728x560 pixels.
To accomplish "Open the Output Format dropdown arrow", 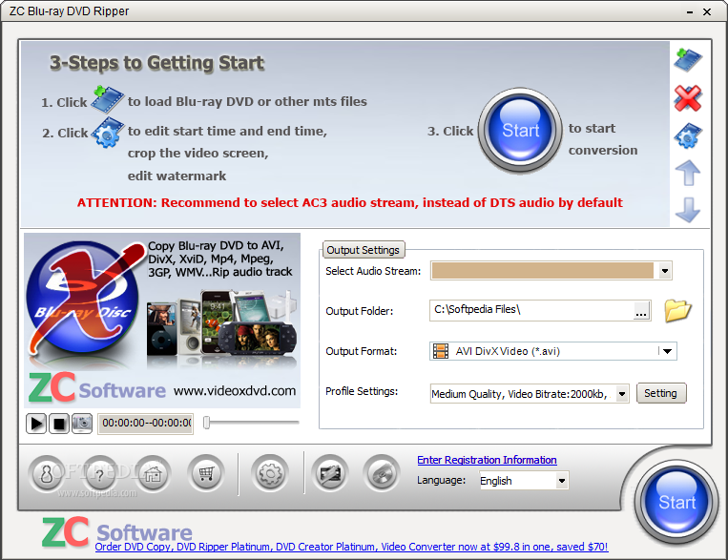I will [x=667, y=351].
